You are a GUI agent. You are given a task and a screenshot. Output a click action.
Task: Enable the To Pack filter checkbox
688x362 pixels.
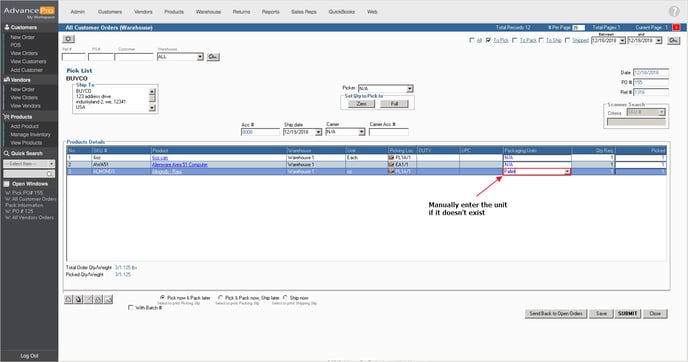click(515, 40)
